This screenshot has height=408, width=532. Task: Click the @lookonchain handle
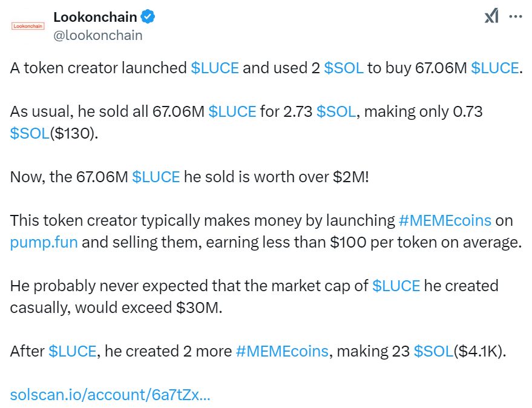click(99, 35)
